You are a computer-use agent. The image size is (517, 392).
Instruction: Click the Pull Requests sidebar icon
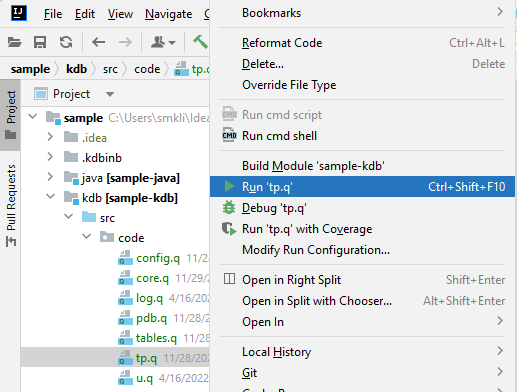point(11,241)
